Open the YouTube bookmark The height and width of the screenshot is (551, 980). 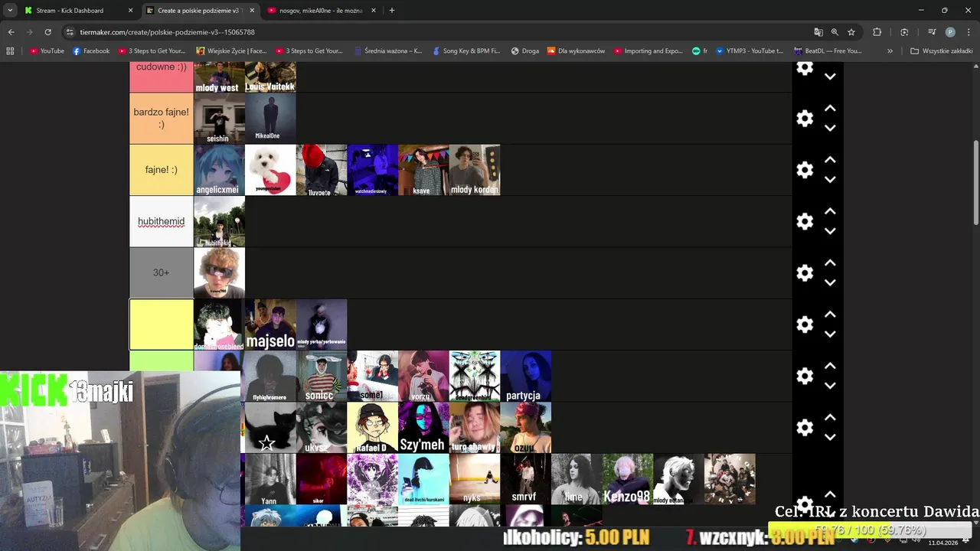coord(47,51)
